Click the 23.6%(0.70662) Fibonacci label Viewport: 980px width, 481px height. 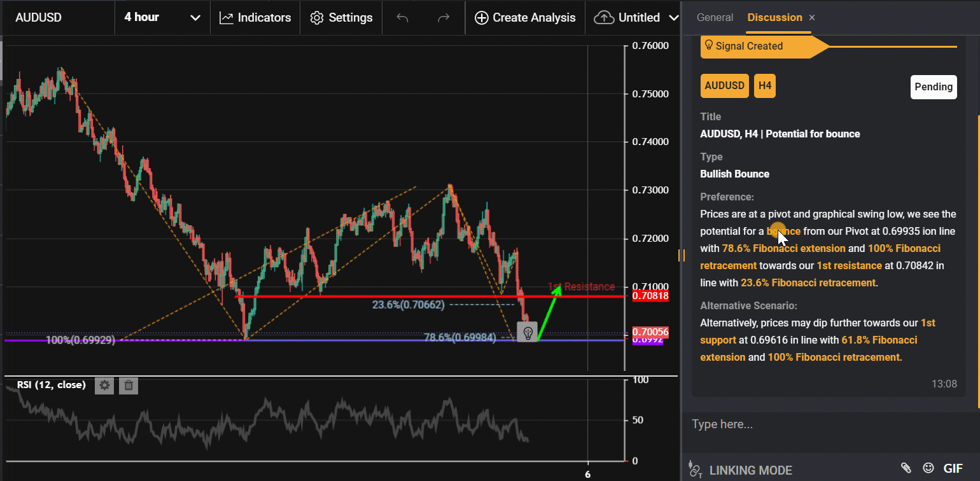[408, 305]
